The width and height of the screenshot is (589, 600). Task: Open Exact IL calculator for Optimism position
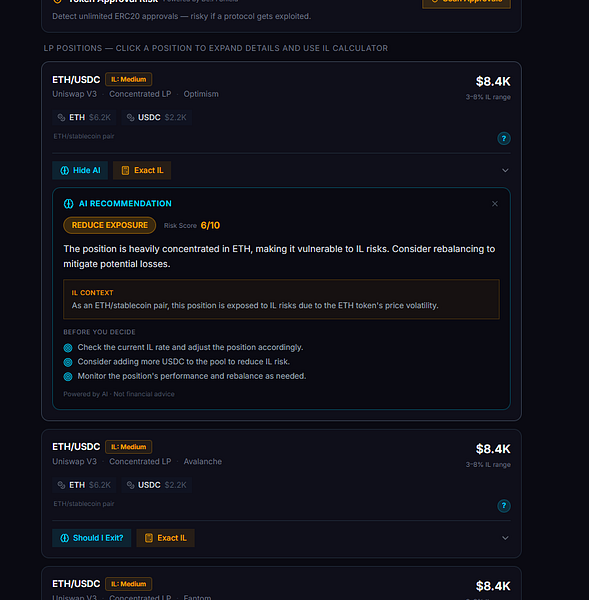142,170
